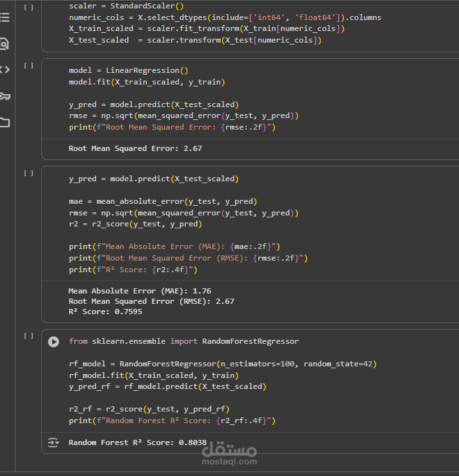Open the files folder icon in sidebar
Image resolution: width=459 pixels, height=476 pixels.
[x=5, y=123]
